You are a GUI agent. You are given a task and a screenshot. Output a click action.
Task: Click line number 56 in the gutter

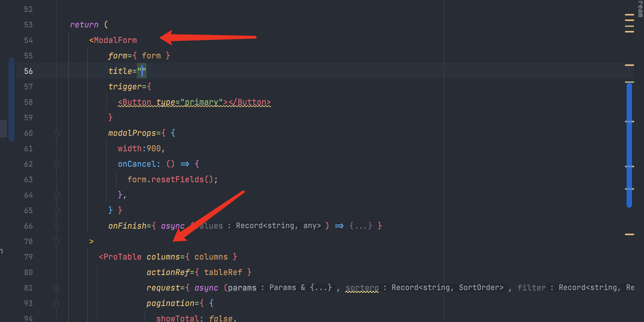tap(28, 71)
